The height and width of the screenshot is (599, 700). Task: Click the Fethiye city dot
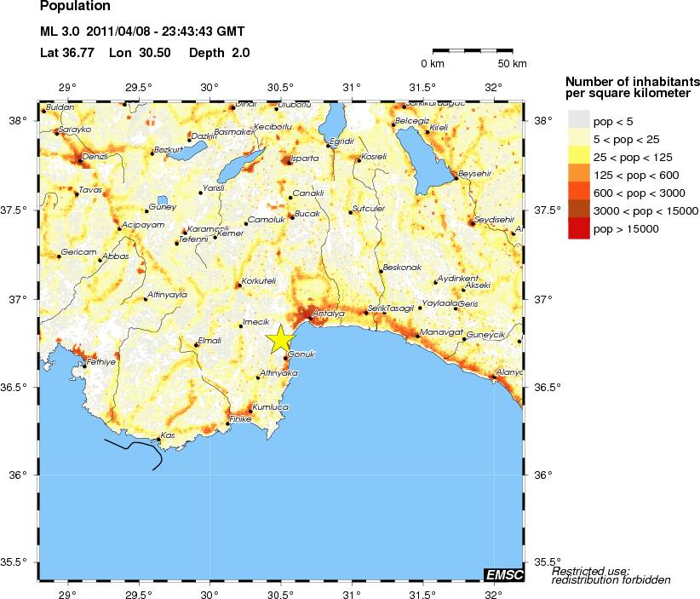tap(84, 366)
